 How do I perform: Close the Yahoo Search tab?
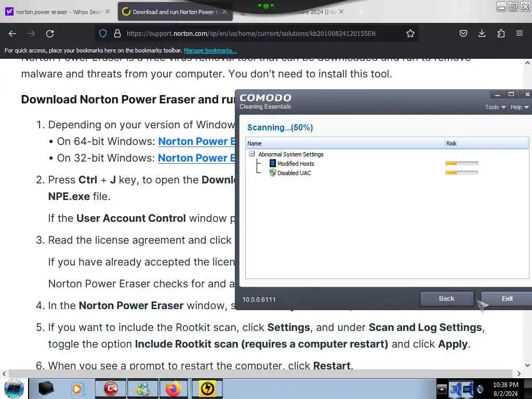coord(108,11)
